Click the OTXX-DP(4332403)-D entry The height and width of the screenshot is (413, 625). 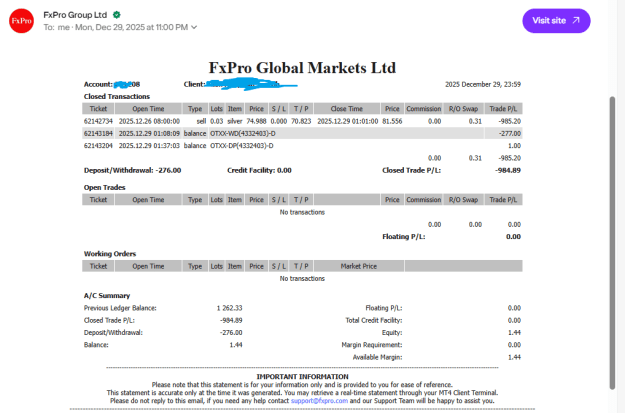click(x=242, y=146)
